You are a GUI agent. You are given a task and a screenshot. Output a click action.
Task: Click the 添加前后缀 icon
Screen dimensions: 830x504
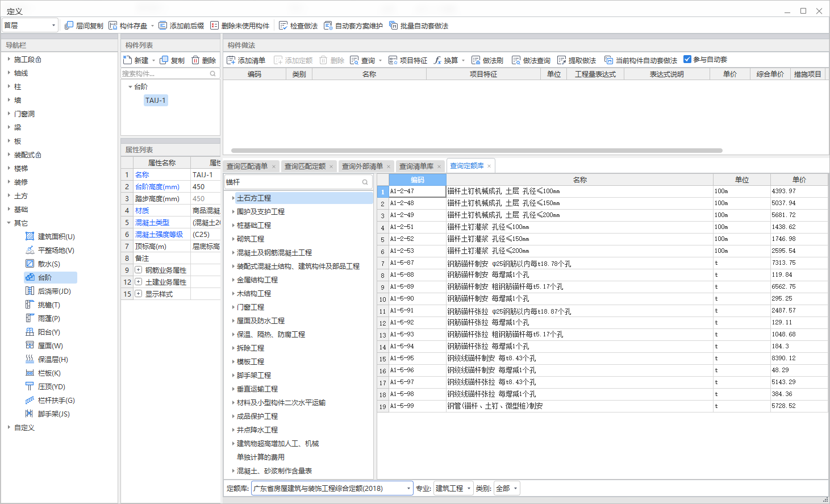pyautogui.click(x=162, y=26)
